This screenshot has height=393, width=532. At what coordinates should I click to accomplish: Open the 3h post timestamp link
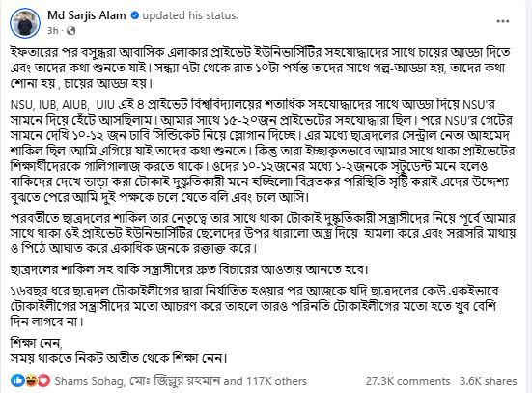[x=52, y=31]
